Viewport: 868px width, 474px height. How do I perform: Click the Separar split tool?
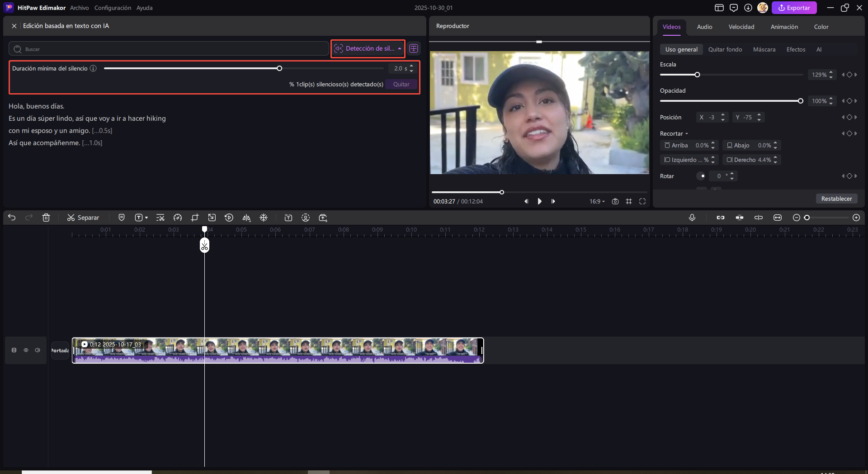(83, 218)
